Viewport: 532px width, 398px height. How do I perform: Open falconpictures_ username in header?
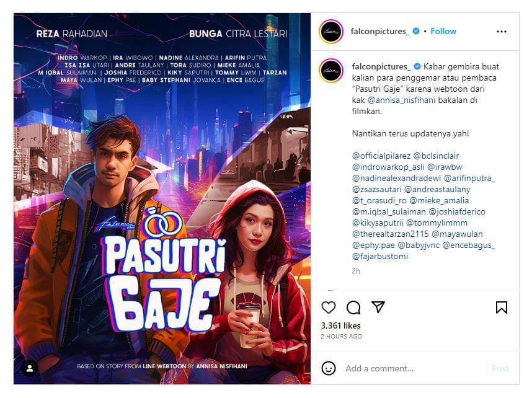pyautogui.click(x=379, y=31)
